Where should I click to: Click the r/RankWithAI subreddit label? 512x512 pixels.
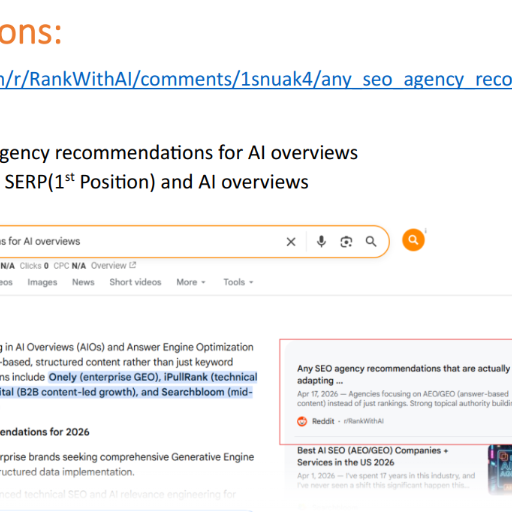[364, 421]
